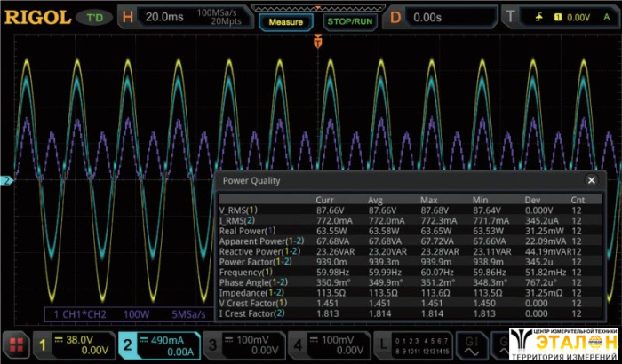Viewport: 622px width, 364px height.
Task: Click the orange trigger position marker
Action: pos(317,41)
